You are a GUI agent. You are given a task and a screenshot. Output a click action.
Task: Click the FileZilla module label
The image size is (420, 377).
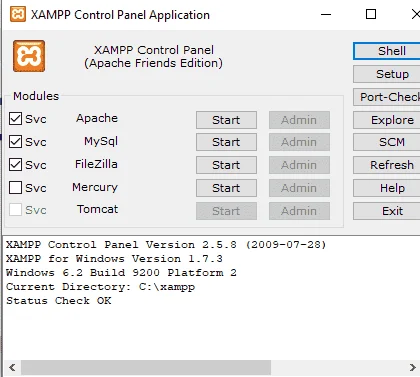pyautogui.click(x=96, y=164)
